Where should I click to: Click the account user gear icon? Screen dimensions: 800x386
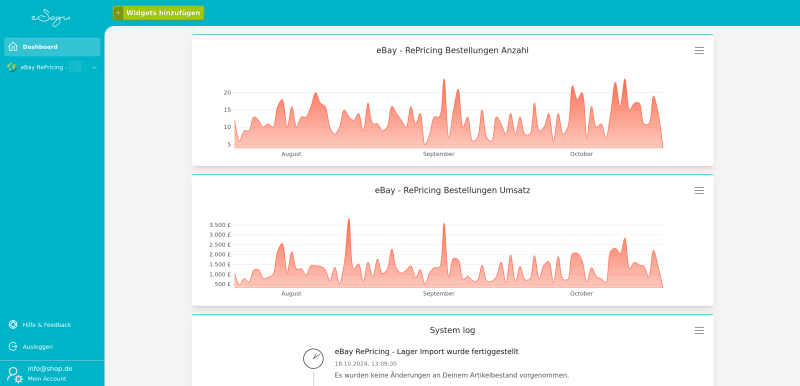[x=14, y=374]
